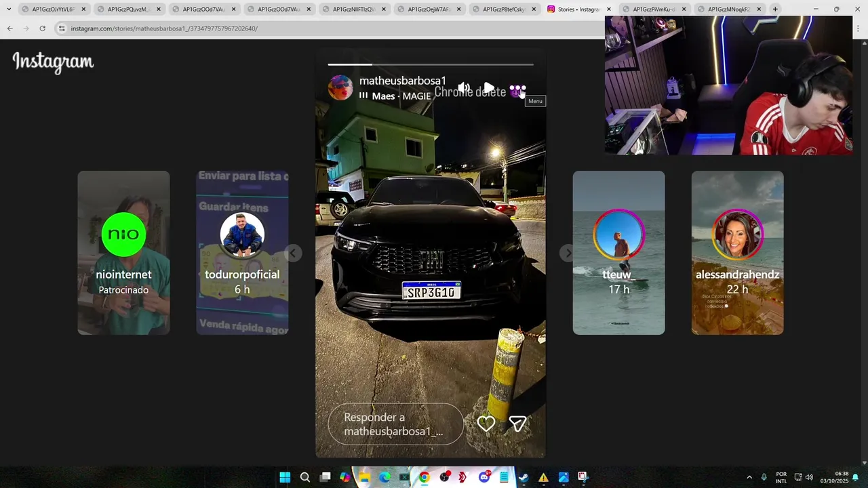Go to previous story with left chevron

click(293, 253)
